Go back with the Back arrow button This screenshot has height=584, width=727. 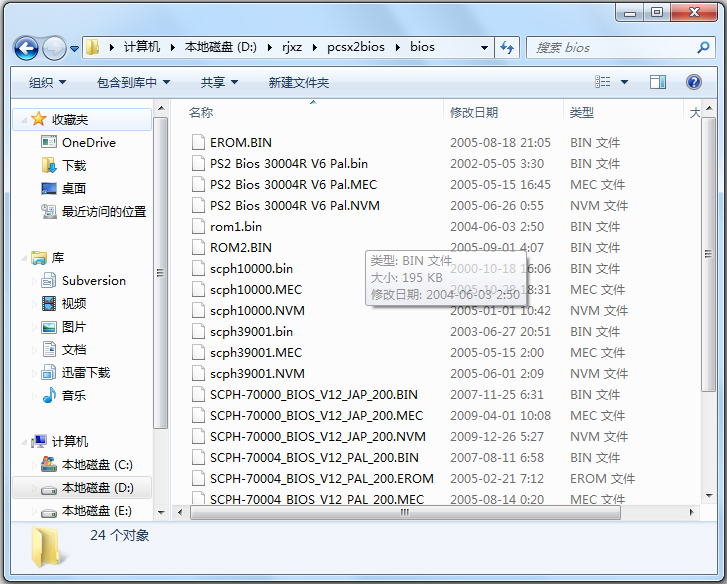26,47
